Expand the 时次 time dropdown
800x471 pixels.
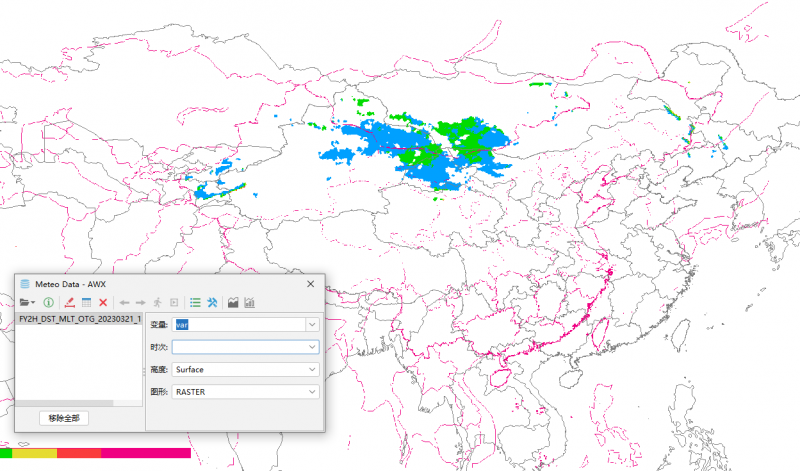[x=313, y=347]
